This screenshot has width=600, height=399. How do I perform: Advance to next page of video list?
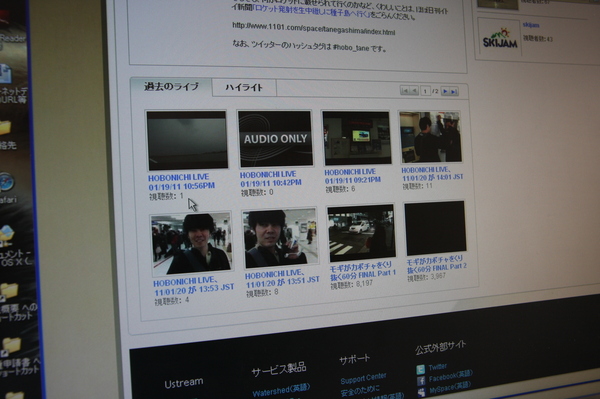point(445,91)
